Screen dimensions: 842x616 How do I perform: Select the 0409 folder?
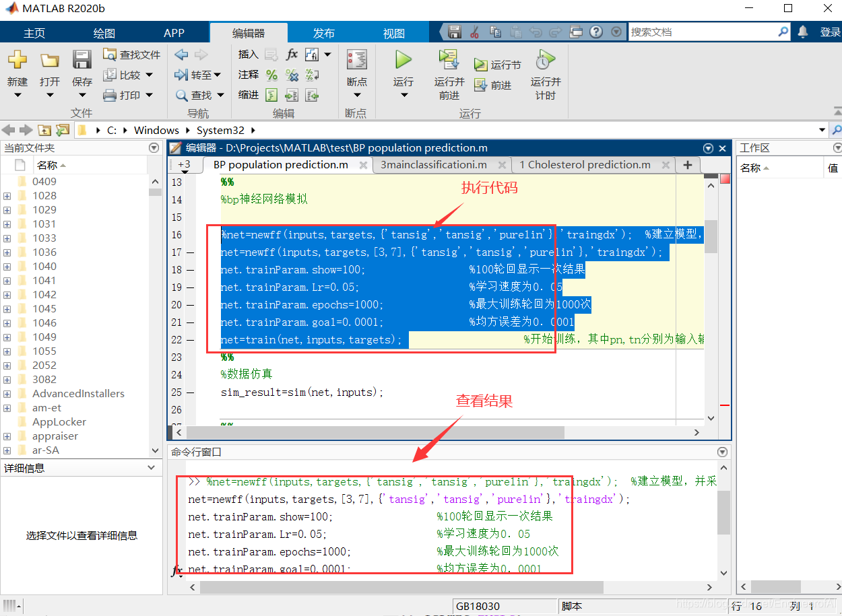pos(44,182)
